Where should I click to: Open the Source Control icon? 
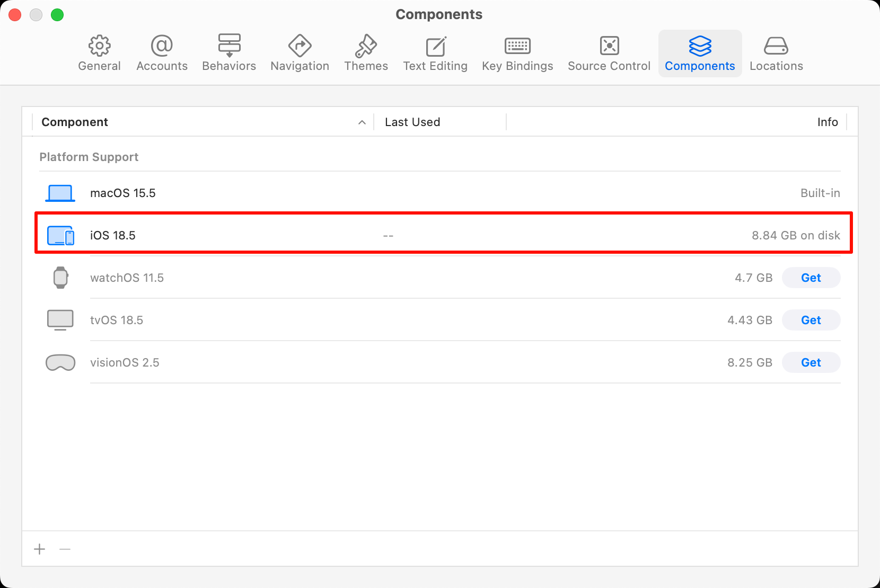click(609, 46)
